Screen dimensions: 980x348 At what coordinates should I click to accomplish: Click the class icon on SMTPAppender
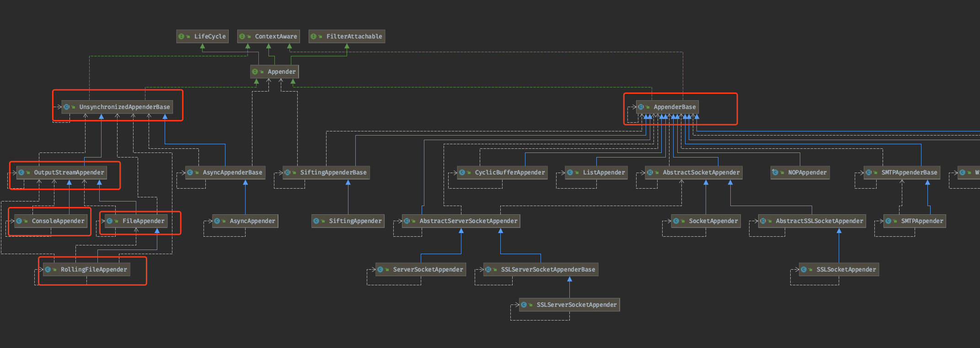click(x=889, y=221)
